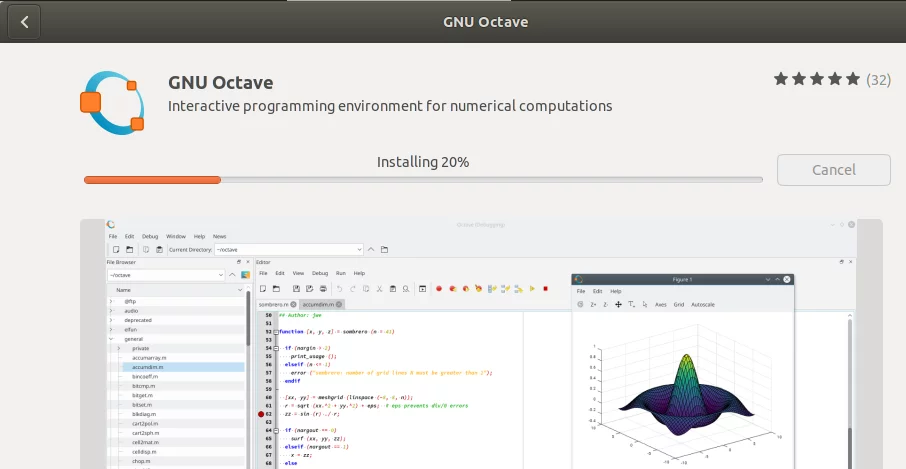Click the GNU Octave application logo
Viewport: 906px width, 469px height.
coord(112,103)
